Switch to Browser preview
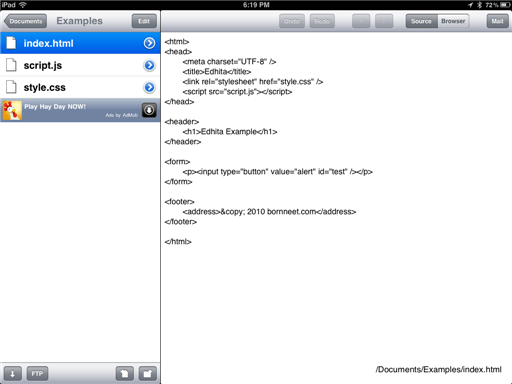512x384 pixels. pos(453,21)
